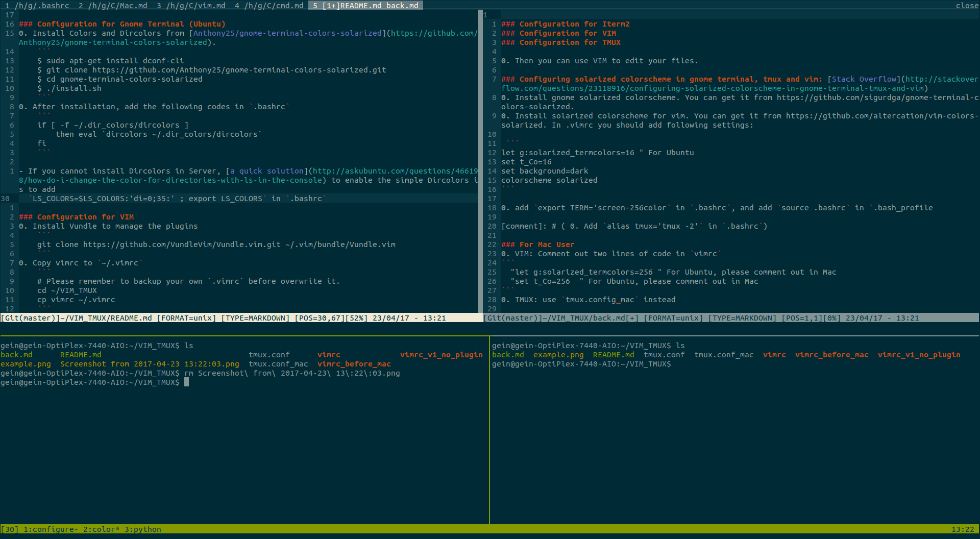Click line 'sudo apt-get install dconf-cli'
The width and height of the screenshot is (980, 539).
(111, 61)
